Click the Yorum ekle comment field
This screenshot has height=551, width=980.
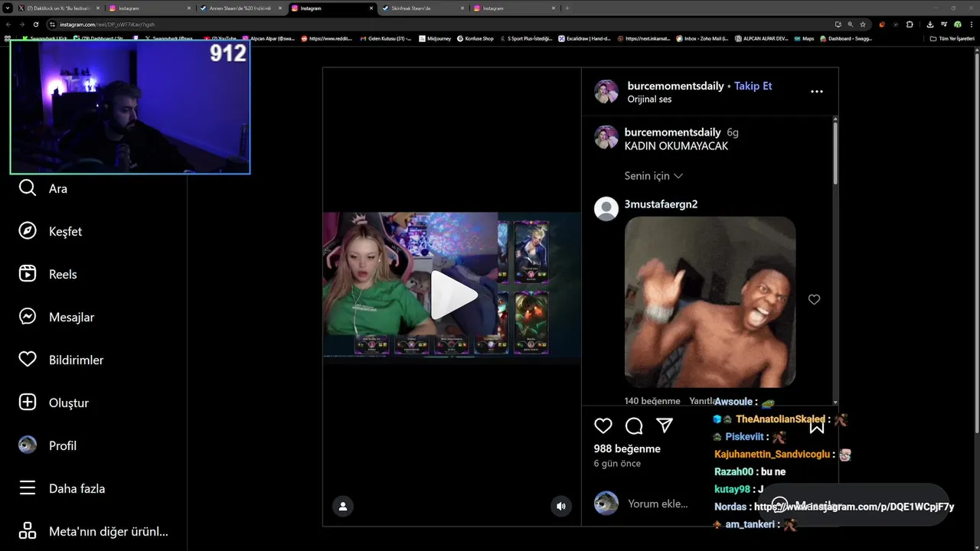[x=658, y=504]
